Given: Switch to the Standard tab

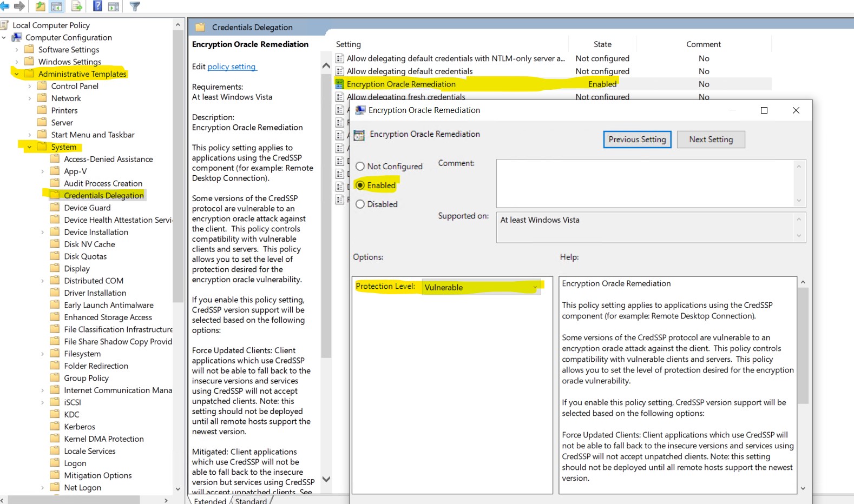Looking at the screenshot, I should tap(251, 501).
